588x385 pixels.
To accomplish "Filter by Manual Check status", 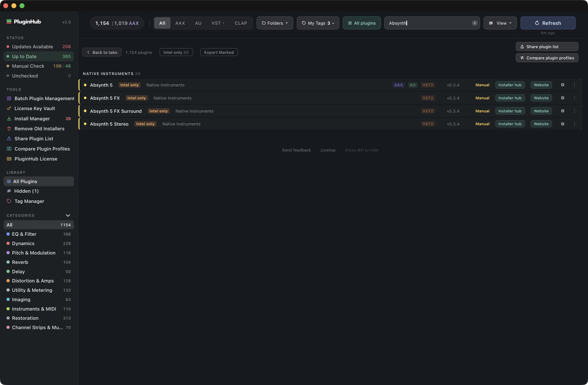I will pos(39,66).
